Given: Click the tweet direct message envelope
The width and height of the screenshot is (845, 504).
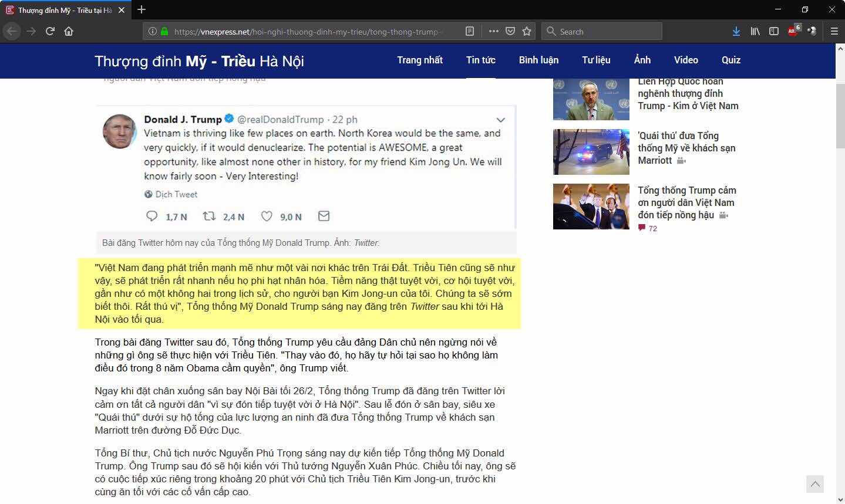Looking at the screenshot, I should coord(324,217).
